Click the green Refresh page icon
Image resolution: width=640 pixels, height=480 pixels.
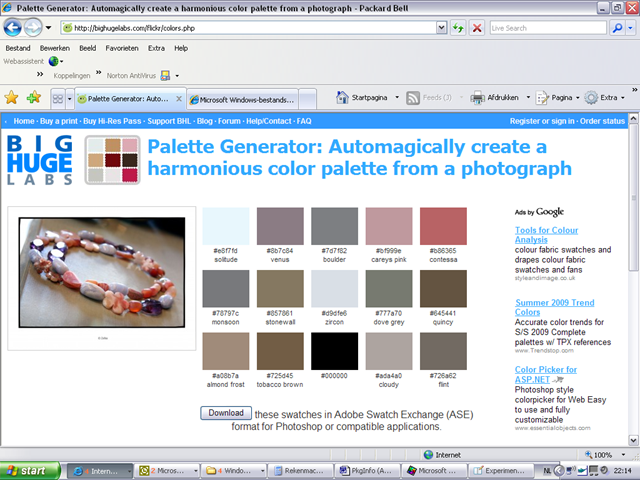pos(457,28)
